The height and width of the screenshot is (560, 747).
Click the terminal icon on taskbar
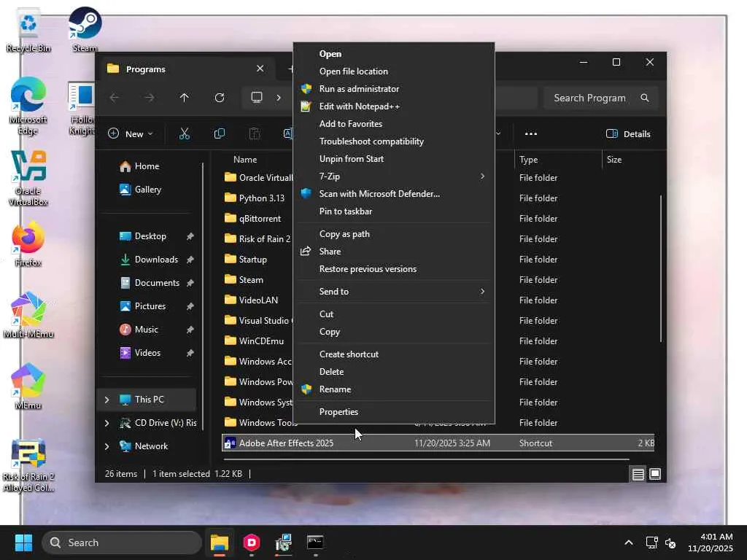coord(315,542)
